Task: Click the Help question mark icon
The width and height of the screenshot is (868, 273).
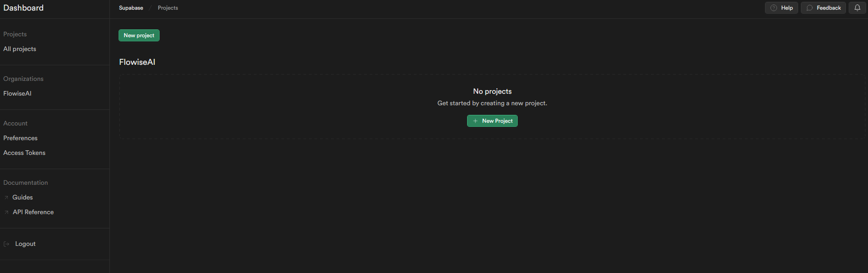Action: point(774,8)
